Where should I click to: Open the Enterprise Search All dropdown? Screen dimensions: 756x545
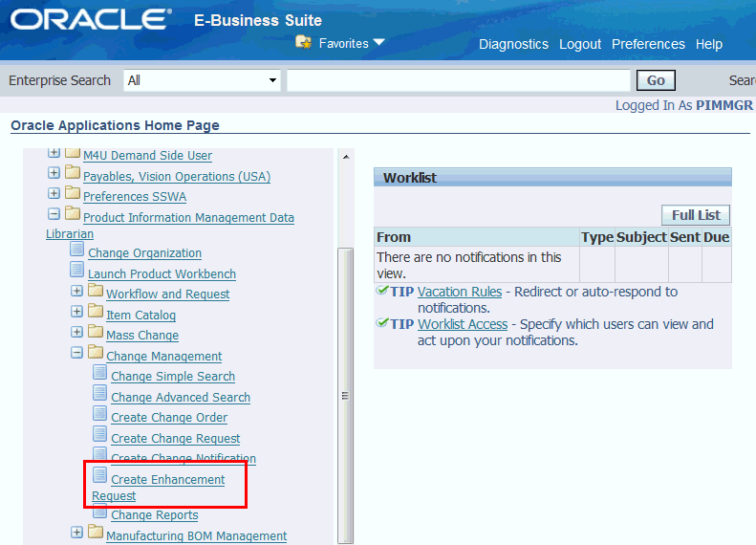202,80
